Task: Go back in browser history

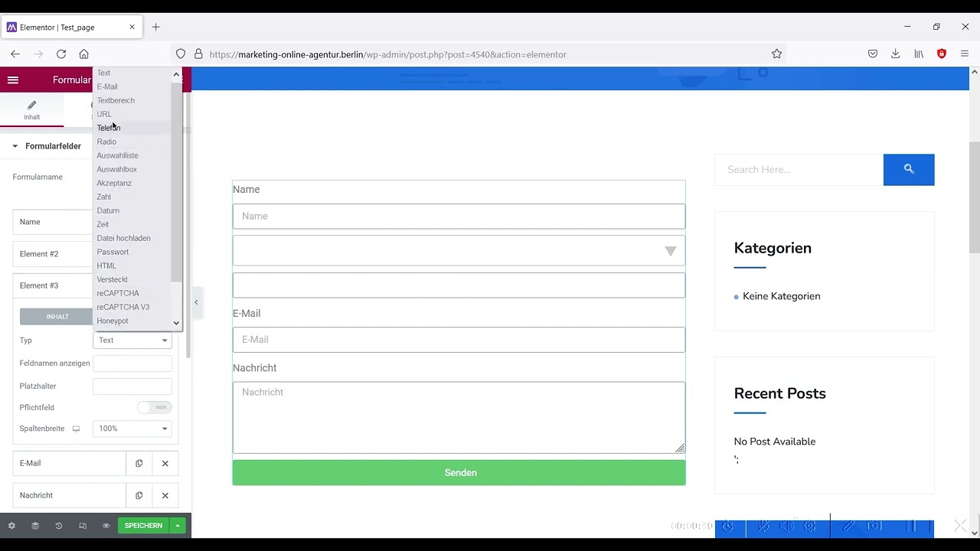Action: [x=15, y=54]
